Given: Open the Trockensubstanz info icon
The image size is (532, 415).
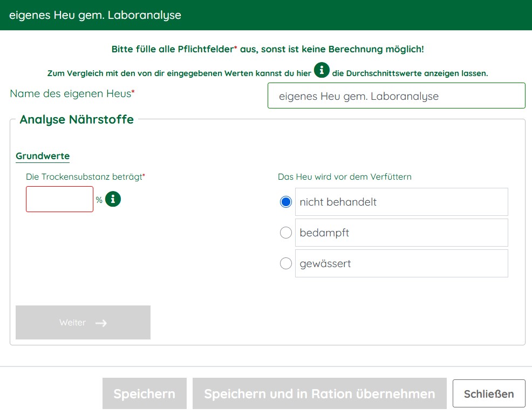Looking at the screenshot, I should point(113,199).
